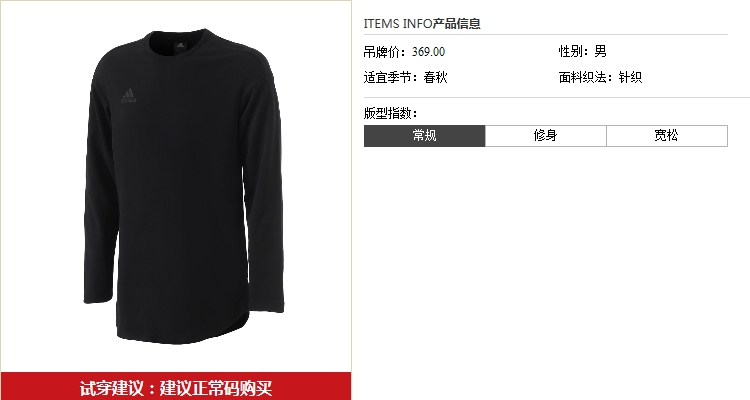Click the 版型指数 label
Screen dimensions: 750x400
(390, 113)
